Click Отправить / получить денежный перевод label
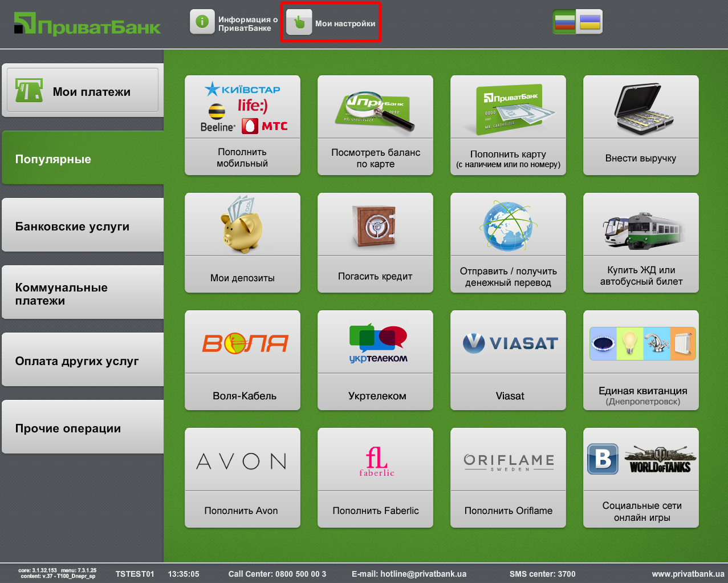 pyautogui.click(x=508, y=277)
